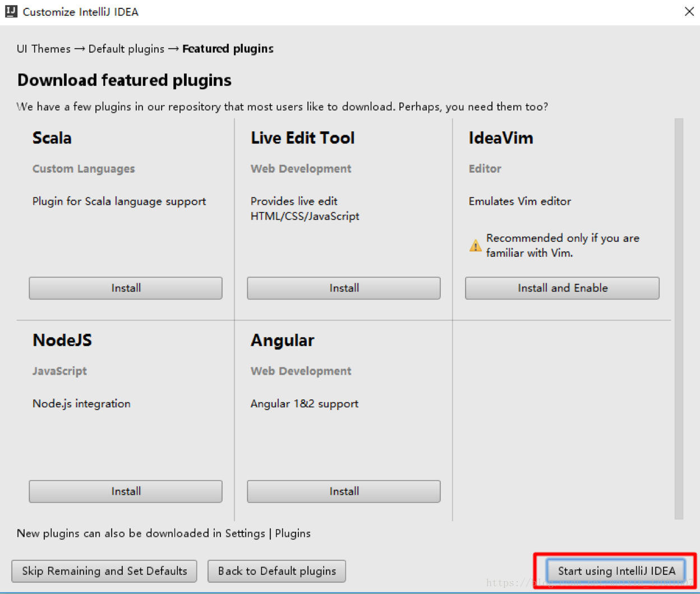
Task: Click the plugins list vertical scrollbar
Action: pyautogui.click(x=679, y=319)
